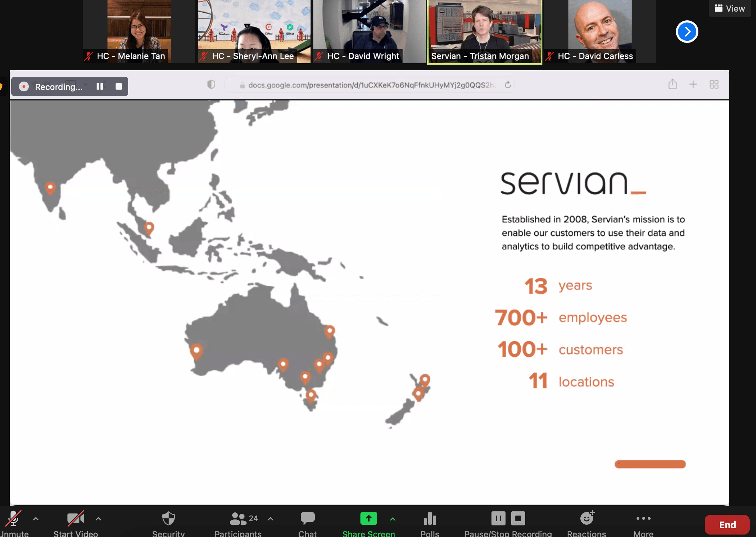The image size is (756, 537).
Task: Open the Participants list icon
Action: 238,519
